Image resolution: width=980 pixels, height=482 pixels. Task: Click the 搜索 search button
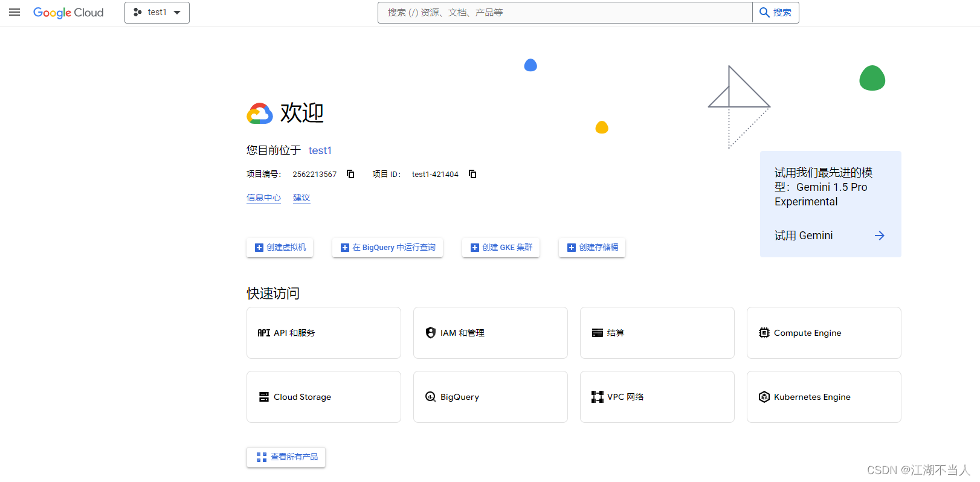tap(776, 13)
